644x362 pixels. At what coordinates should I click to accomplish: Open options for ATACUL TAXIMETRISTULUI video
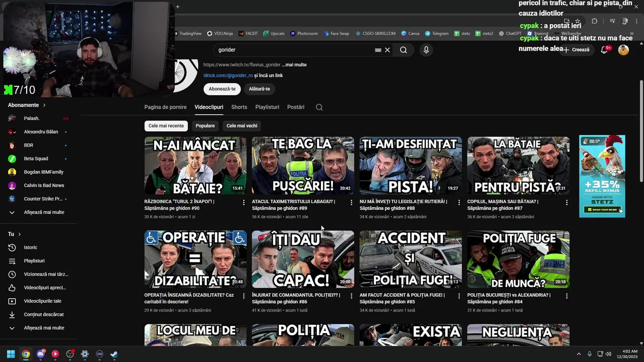(x=352, y=202)
